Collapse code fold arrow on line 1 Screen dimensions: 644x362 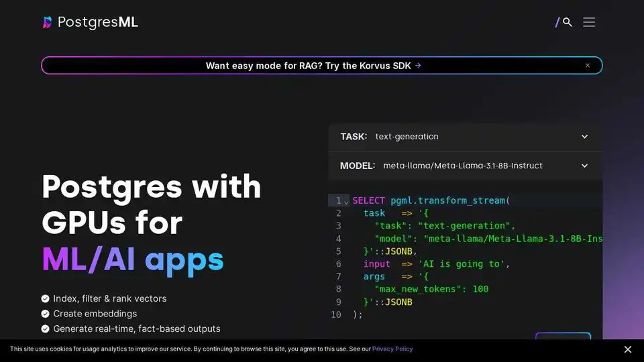[x=346, y=202]
